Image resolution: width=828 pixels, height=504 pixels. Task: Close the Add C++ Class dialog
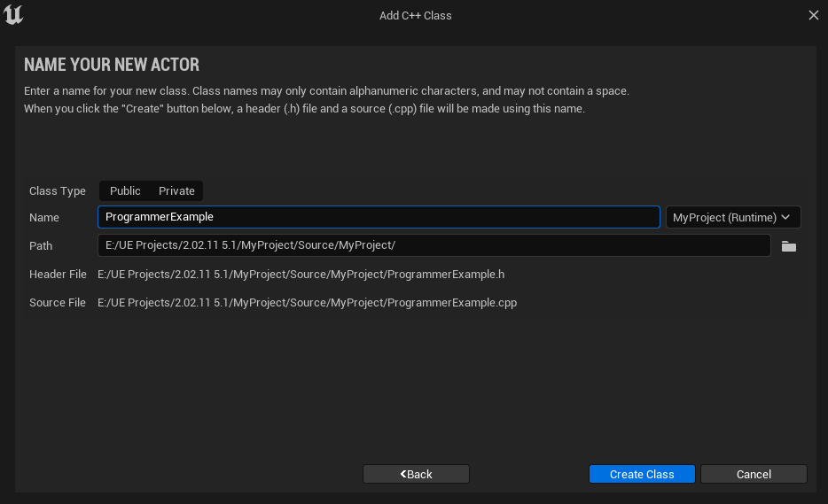click(814, 15)
